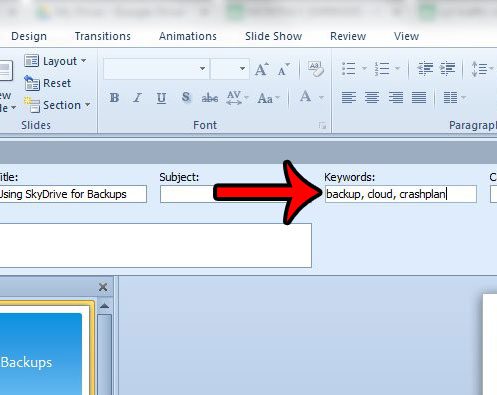
Task: Switch to the Transitions tab
Action: (103, 36)
